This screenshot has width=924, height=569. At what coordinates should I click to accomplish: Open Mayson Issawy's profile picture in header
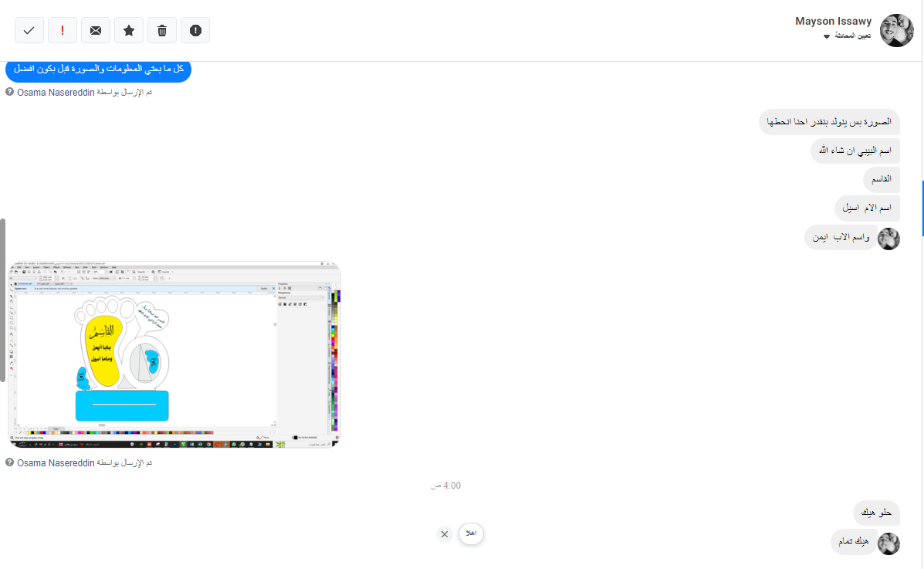(897, 30)
